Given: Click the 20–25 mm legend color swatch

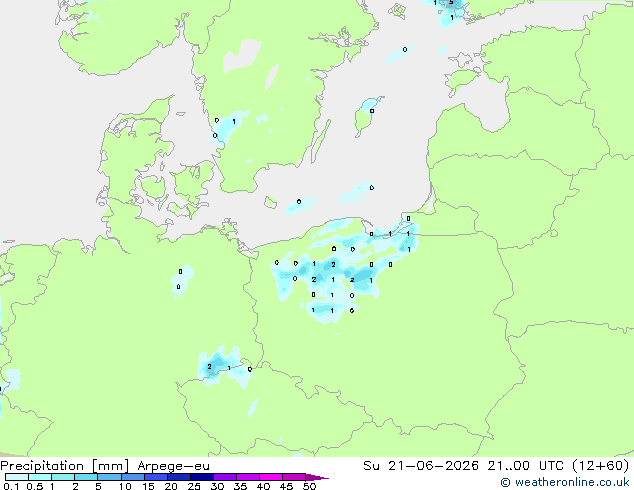Looking at the screenshot, I should click(178, 477).
